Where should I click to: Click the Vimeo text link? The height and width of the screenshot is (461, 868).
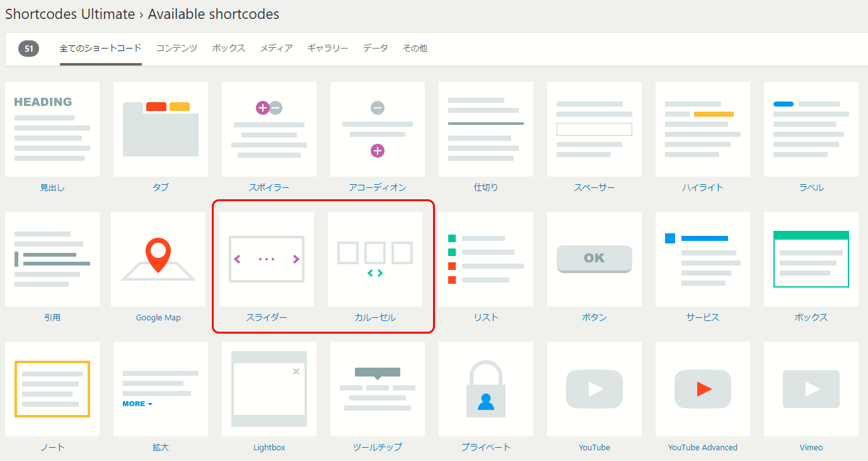coord(811,448)
